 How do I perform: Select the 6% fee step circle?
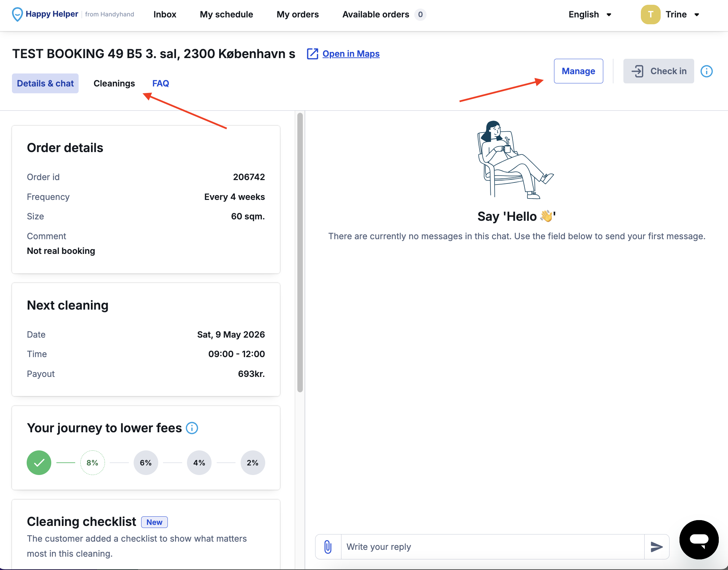pos(146,463)
